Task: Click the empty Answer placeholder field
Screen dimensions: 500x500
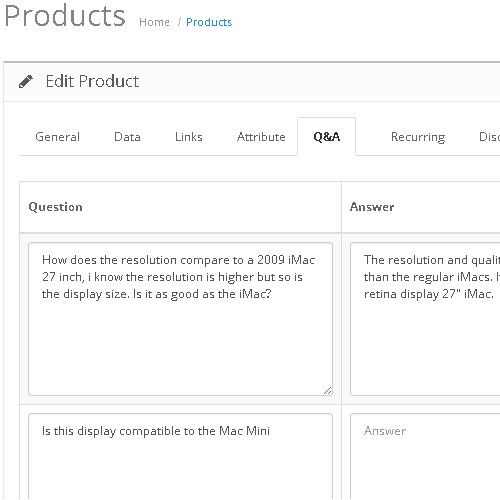Action: pos(425,457)
